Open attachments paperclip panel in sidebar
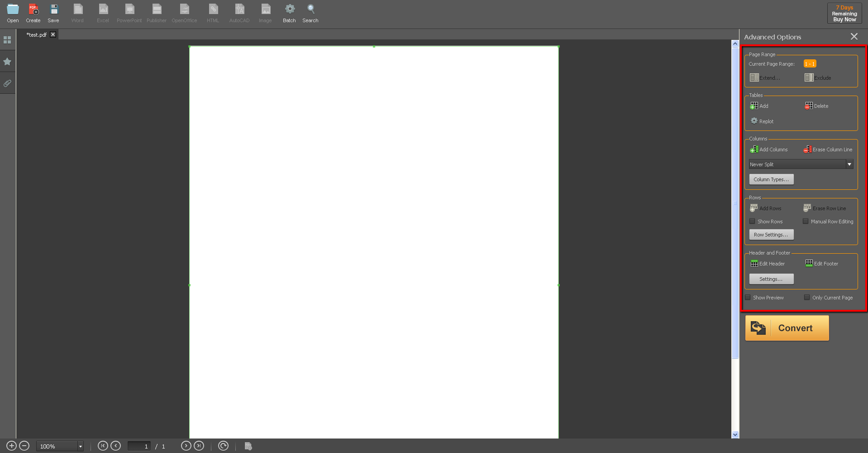This screenshot has width=868, height=453. 7,83
